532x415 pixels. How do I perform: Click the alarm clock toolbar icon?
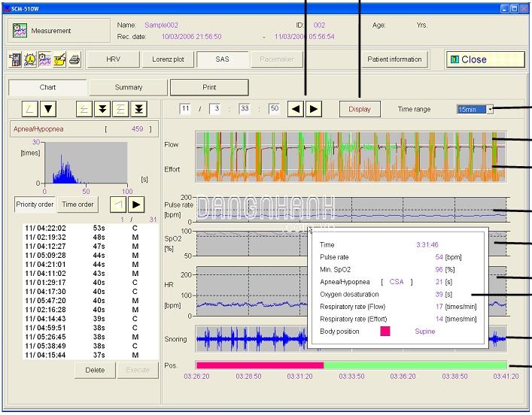click(30, 59)
